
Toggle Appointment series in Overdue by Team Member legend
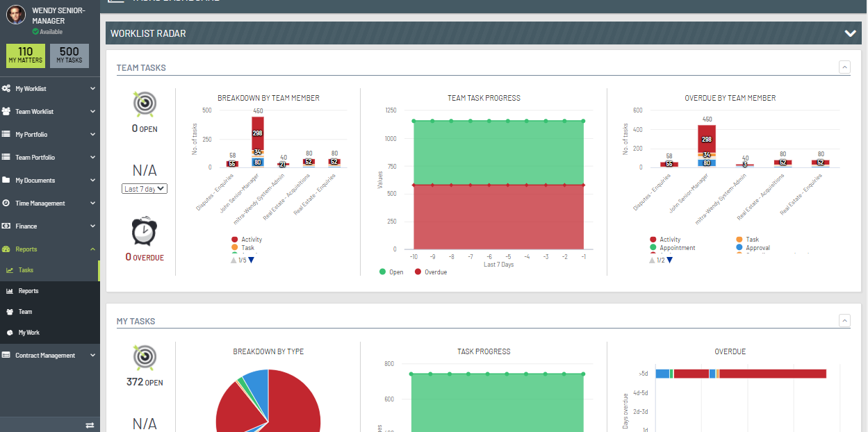click(x=672, y=248)
